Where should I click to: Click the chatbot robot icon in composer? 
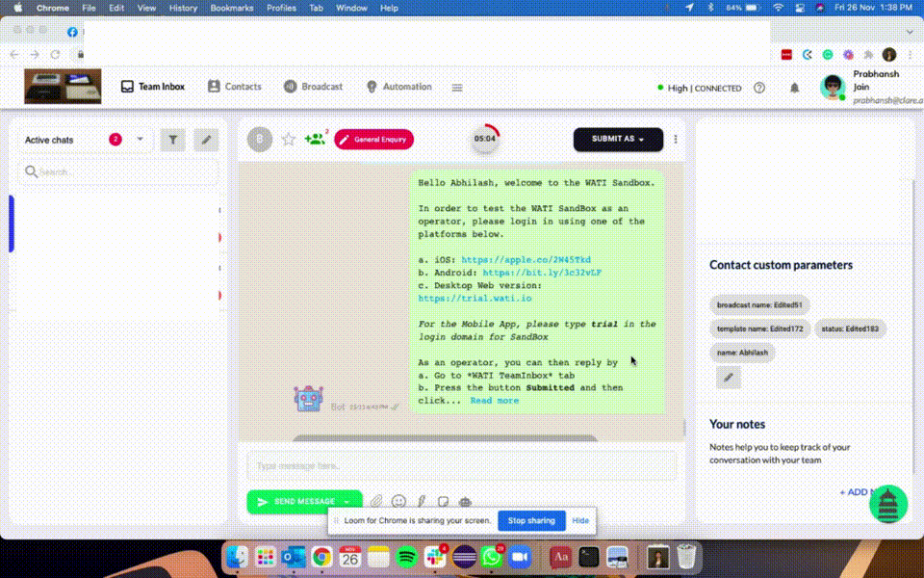click(466, 501)
